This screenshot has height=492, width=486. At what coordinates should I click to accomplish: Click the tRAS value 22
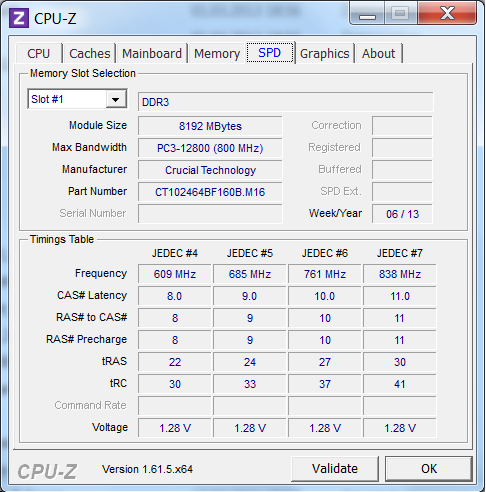[175, 362]
